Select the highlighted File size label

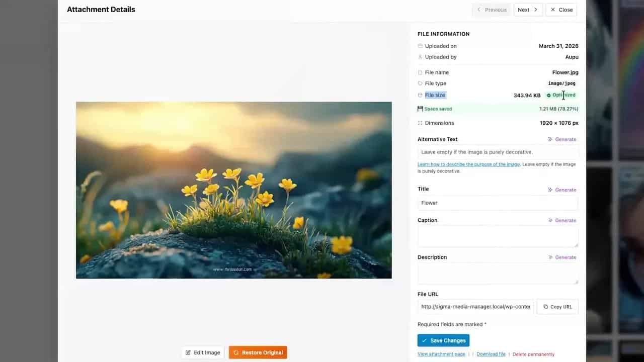[435, 95]
